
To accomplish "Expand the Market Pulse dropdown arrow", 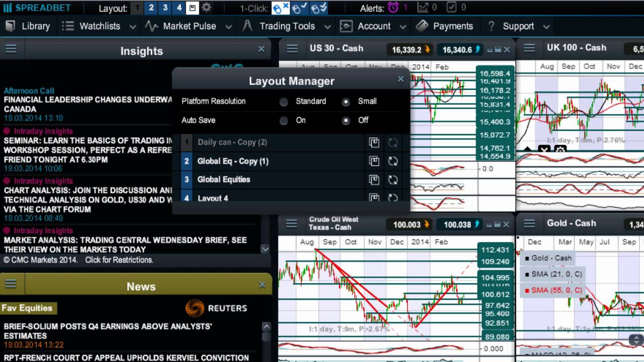I will point(228,27).
